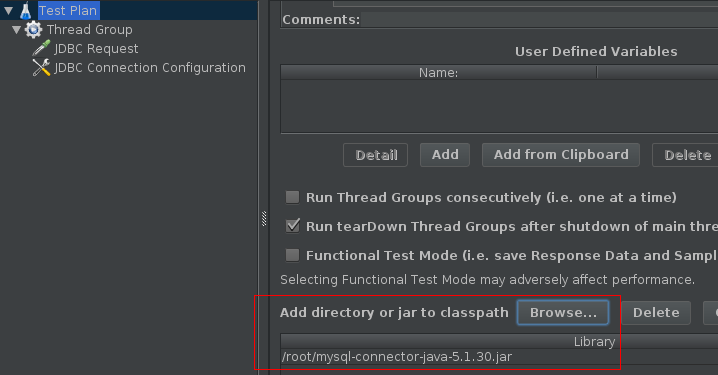Image resolution: width=718 pixels, height=375 pixels.
Task: Click the JDBC Connection Configuration tools icon
Action: pos(41,68)
